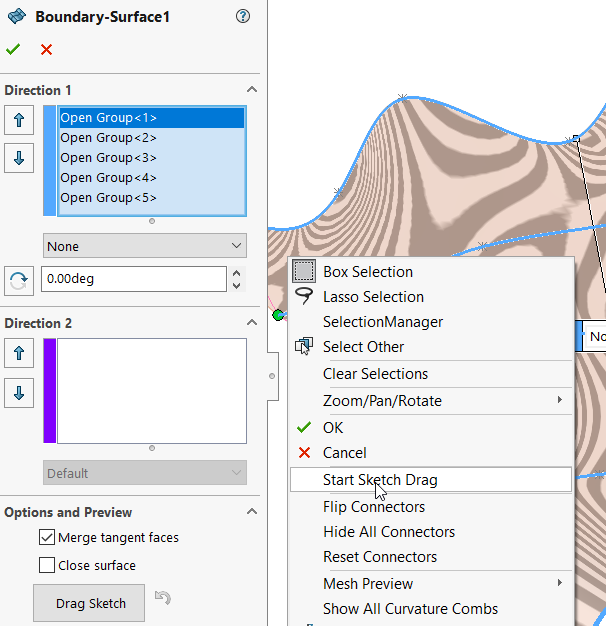
Task: Click the purple Direction 2 color bar
Action: point(50,391)
